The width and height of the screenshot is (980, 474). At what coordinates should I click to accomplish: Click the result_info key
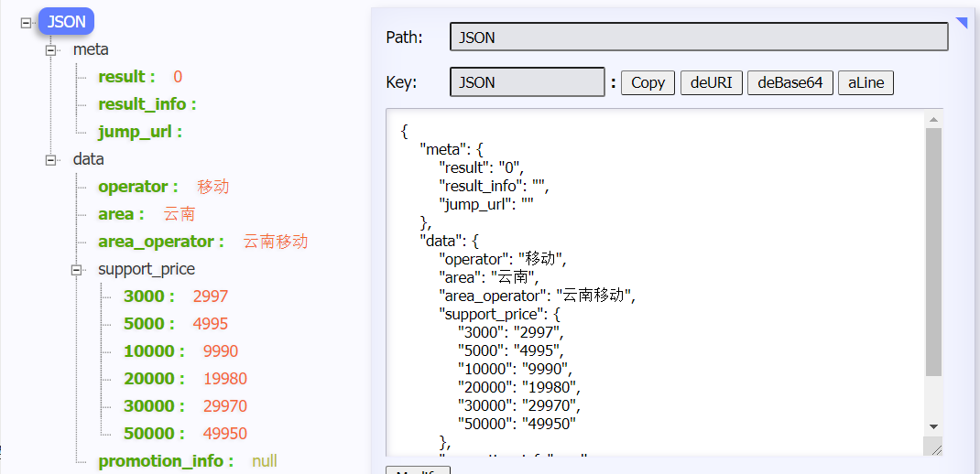coord(147,104)
